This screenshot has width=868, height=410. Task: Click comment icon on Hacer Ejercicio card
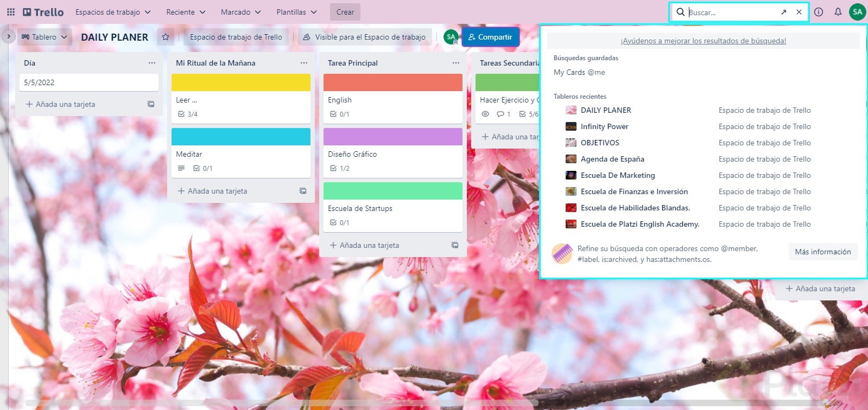click(x=504, y=114)
